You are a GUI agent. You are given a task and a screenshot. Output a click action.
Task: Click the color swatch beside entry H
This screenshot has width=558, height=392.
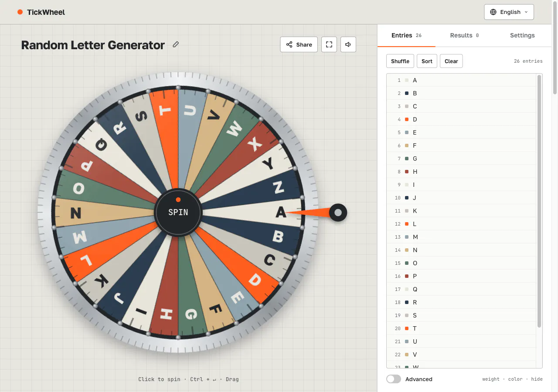[x=407, y=172]
